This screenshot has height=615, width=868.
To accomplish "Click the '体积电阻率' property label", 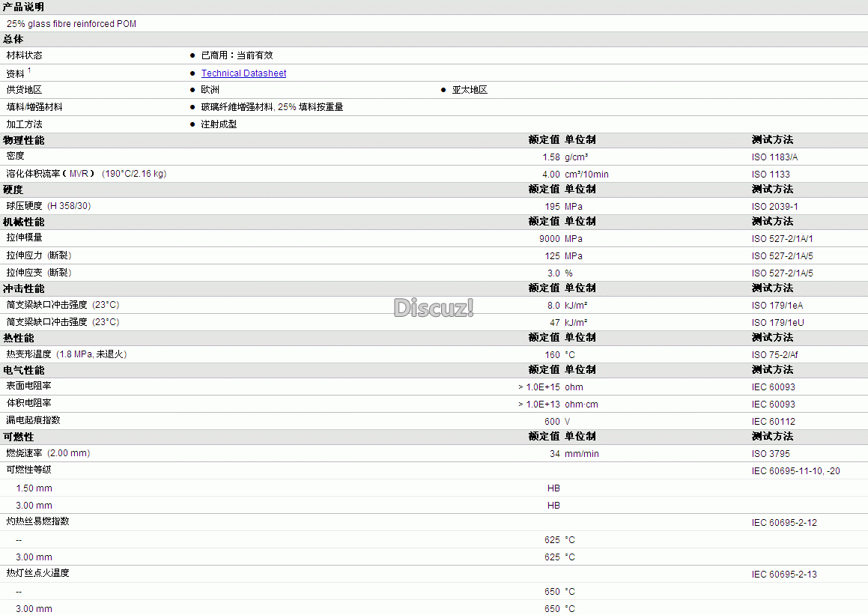I will point(28,403).
